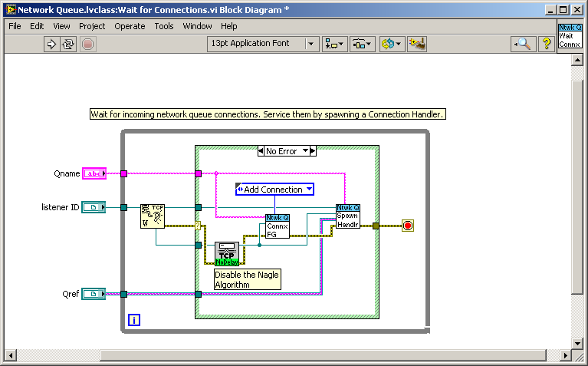This screenshot has height=366, width=588.
Task: Click the Run arrow button
Action: 52,44
